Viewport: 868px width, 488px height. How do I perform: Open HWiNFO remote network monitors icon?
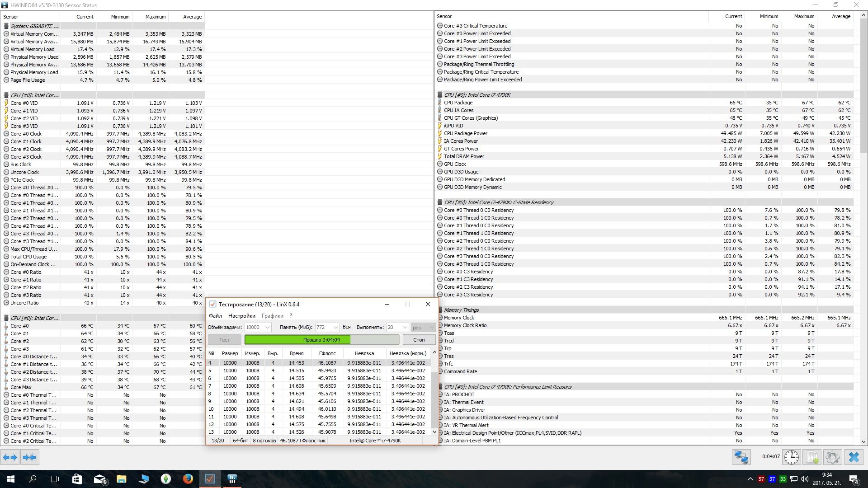(x=741, y=457)
